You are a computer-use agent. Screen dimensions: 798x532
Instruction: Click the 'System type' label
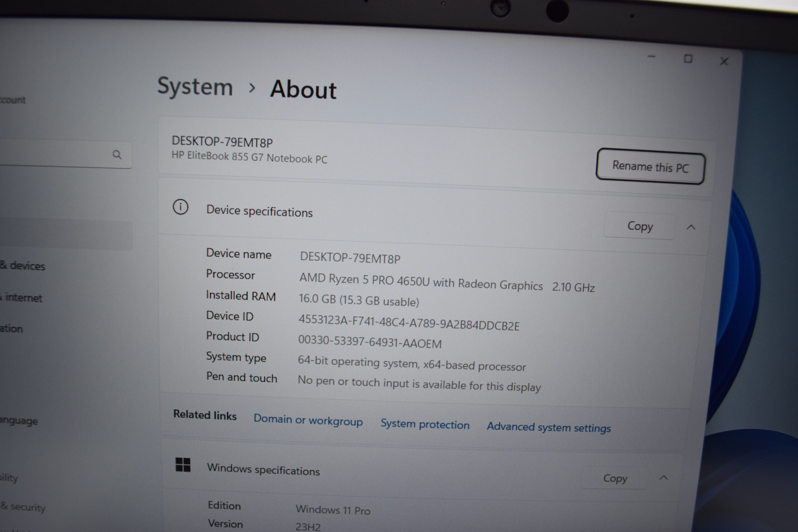click(x=236, y=357)
